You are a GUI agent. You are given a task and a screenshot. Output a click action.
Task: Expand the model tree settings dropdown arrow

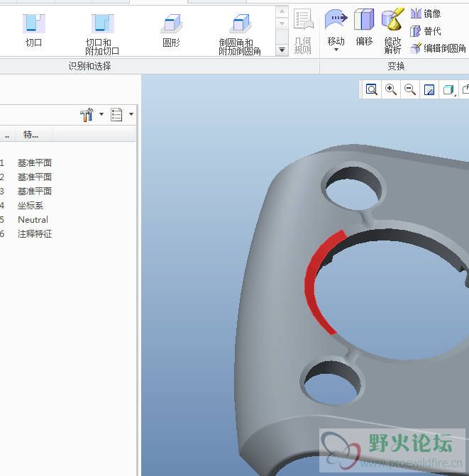point(101,114)
